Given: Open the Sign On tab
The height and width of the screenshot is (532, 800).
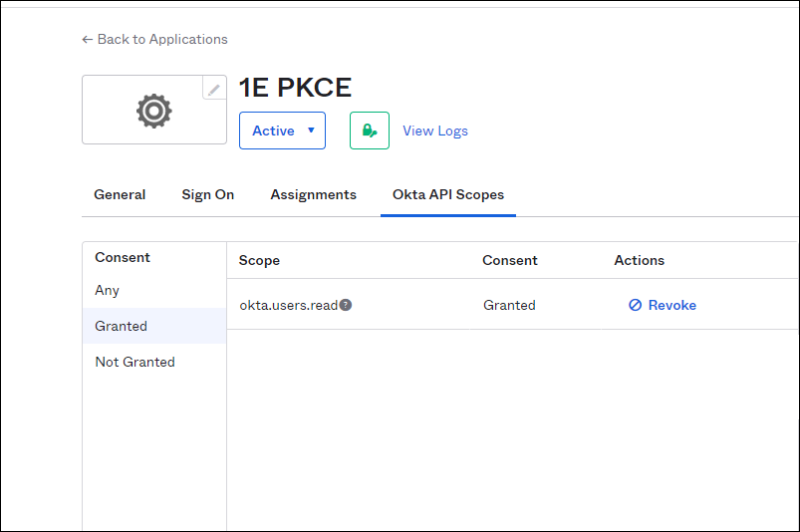Looking at the screenshot, I should point(207,194).
